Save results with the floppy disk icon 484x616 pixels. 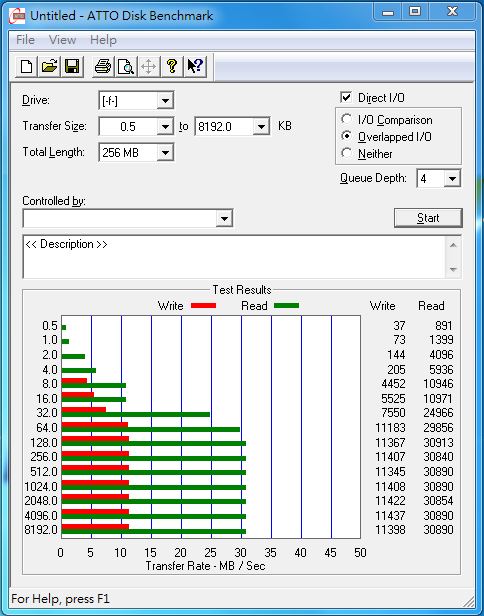[72, 66]
